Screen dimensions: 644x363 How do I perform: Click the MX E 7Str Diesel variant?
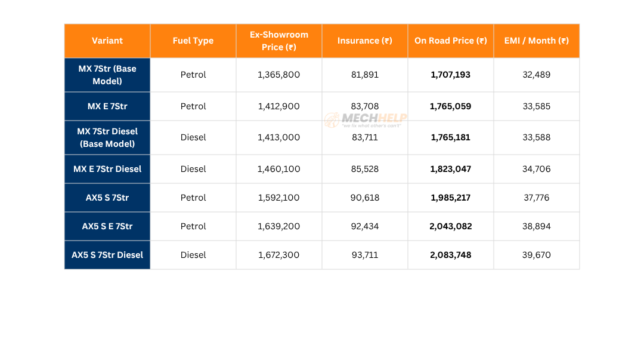(107, 169)
